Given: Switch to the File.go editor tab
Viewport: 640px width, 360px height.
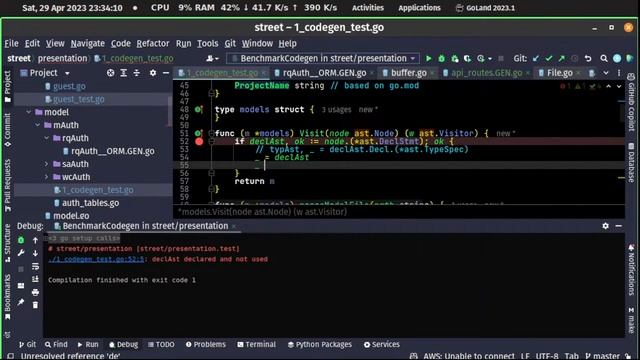Looking at the screenshot, I should 559,73.
